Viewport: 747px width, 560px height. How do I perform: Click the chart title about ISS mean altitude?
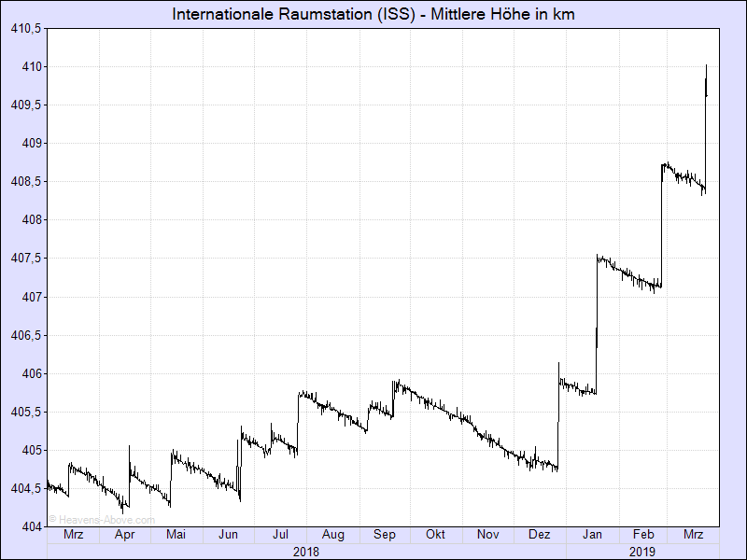[373, 14]
